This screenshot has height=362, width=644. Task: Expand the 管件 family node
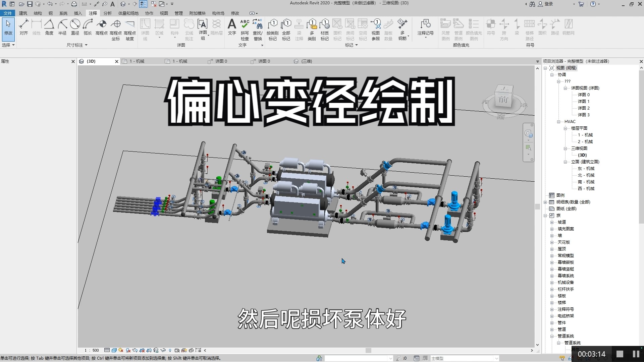click(x=552, y=323)
